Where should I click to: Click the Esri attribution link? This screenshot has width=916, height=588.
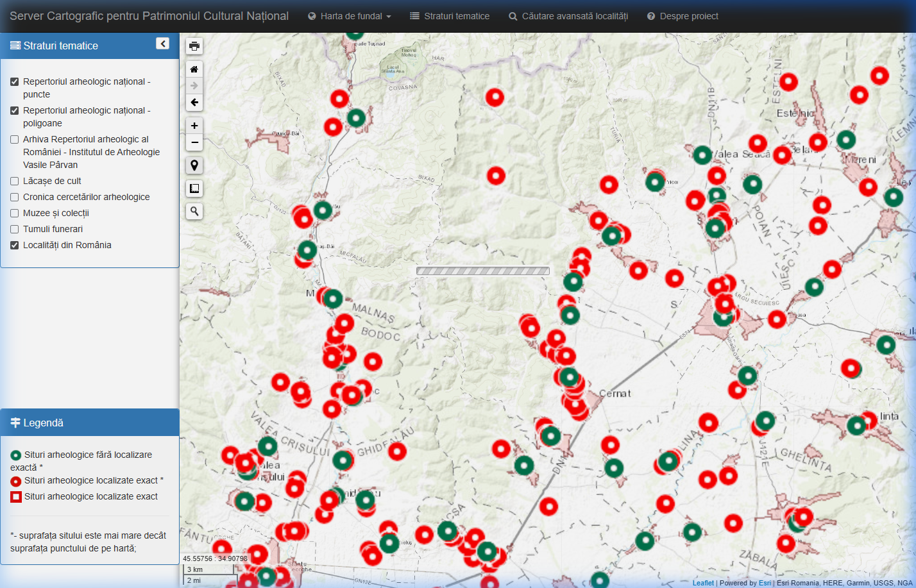pyautogui.click(x=765, y=583)
